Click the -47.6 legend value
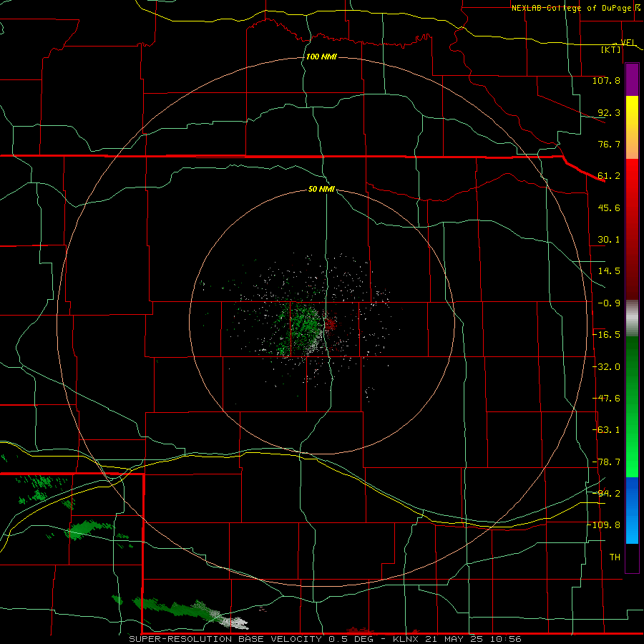This screenshot has height=644, width=644. click(x=606, y=399)
